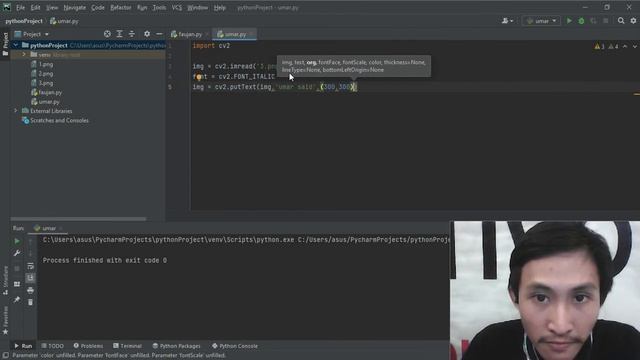Go to the previous highlighted problem arrow
Image resolution: width=640 pixels, height=360 pixels.
(x=625, y=47)
